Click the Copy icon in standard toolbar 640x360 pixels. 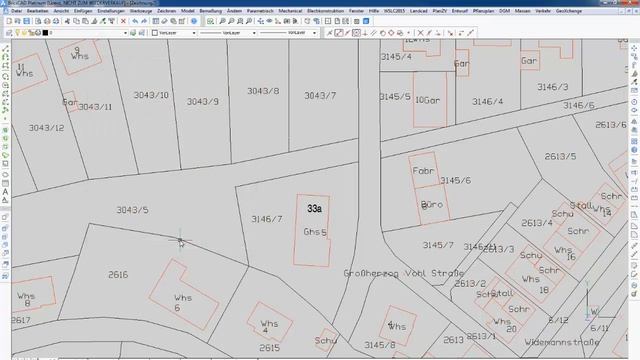tap(76, 21)
